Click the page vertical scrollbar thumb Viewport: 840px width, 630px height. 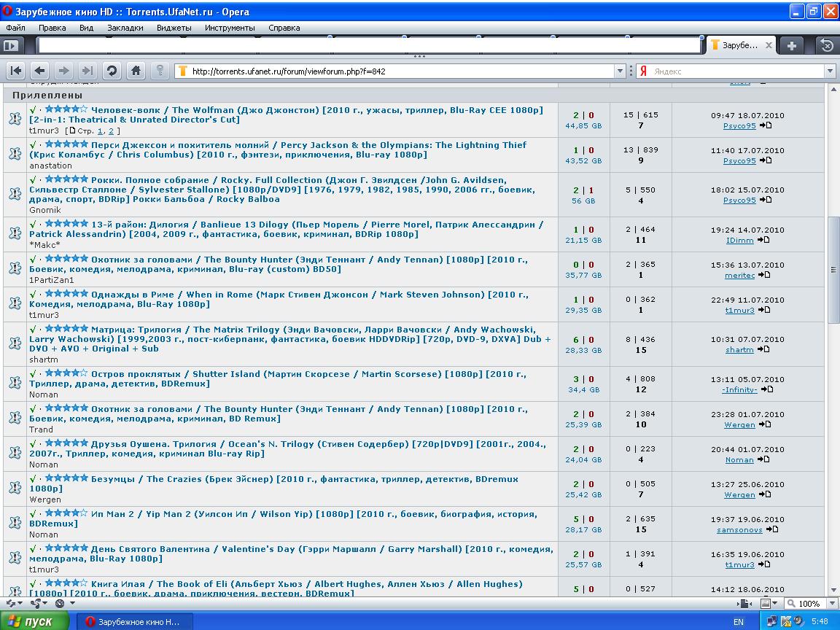point(833,270)
